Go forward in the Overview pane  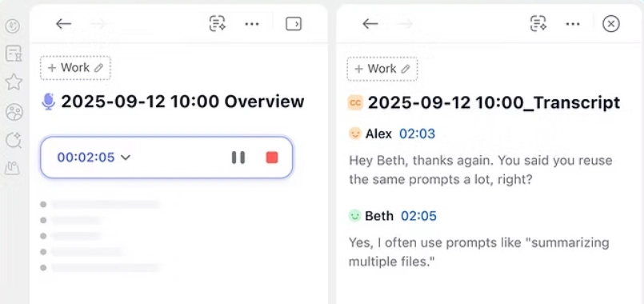point(98,24)
